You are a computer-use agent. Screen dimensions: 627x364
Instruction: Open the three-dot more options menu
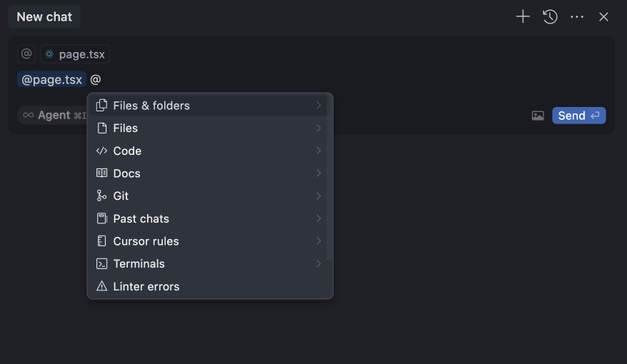coord(577,16)
